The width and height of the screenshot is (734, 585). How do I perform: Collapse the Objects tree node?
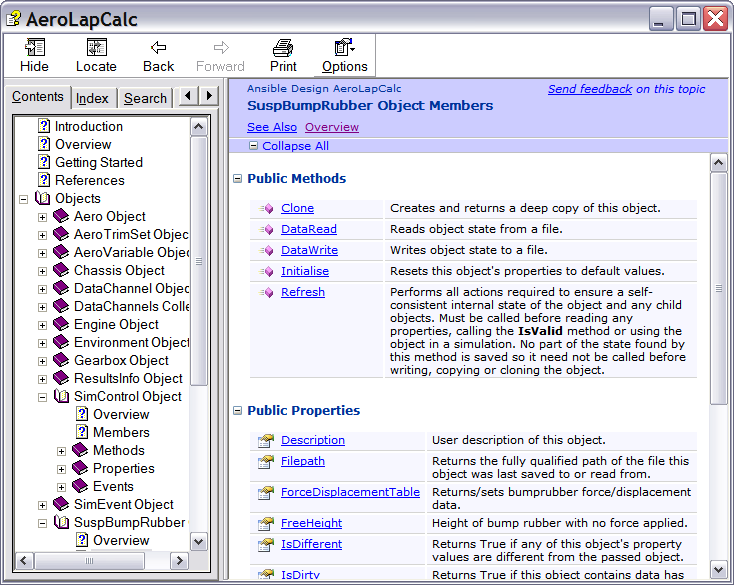(x=23, y=199)
